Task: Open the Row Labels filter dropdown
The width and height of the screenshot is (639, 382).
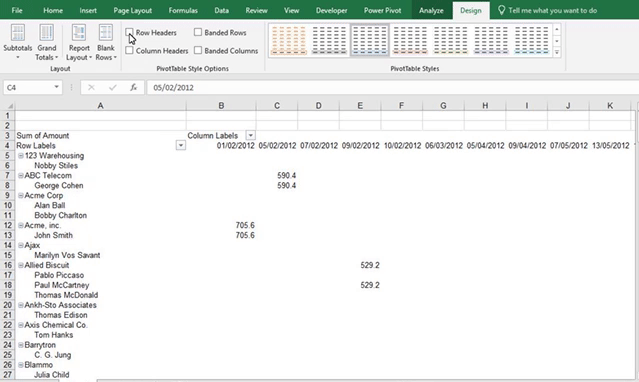Action: [x=181, y=146]
